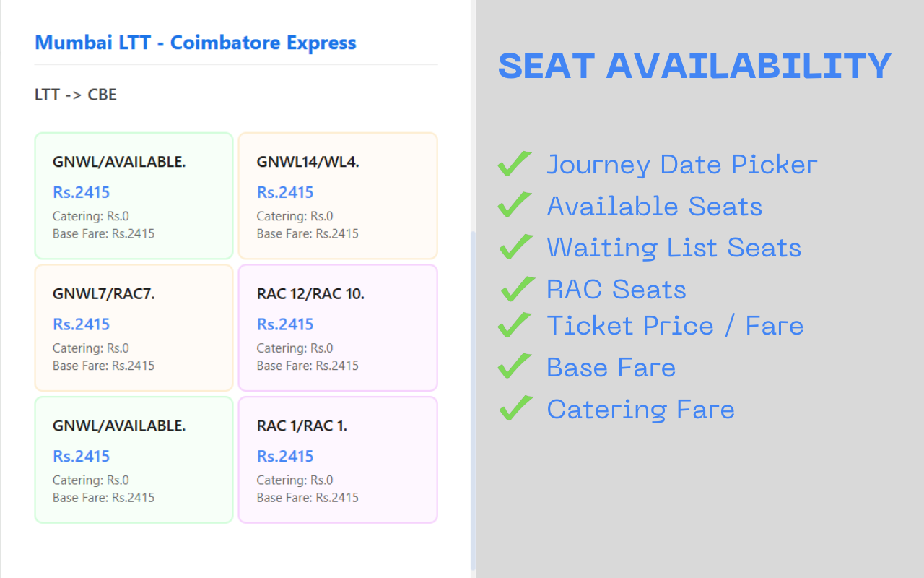Click the Rs.2415 price in GNWL14/WL4 card
This screenshot has height=578, width=924.
285,192
